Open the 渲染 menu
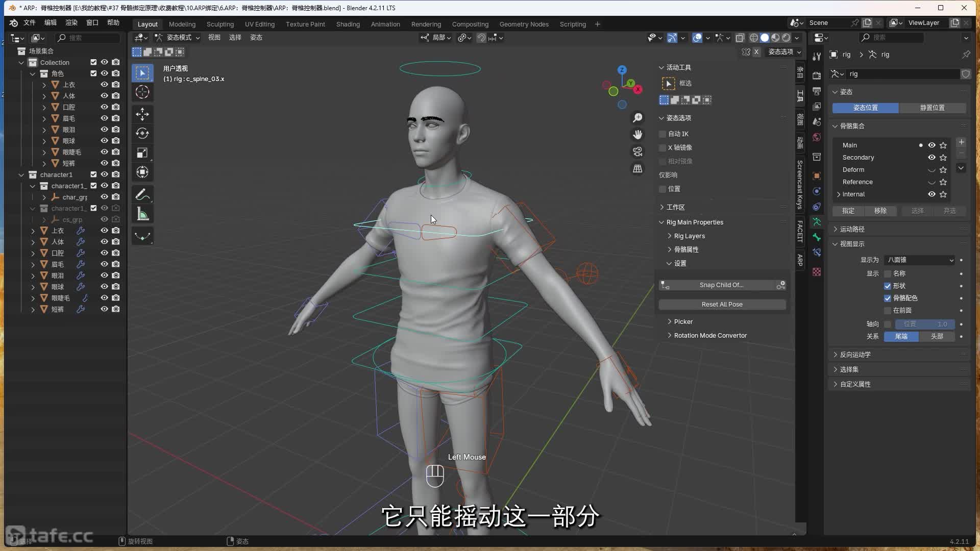This screenshot has width=980, height=551. [71, 22]
